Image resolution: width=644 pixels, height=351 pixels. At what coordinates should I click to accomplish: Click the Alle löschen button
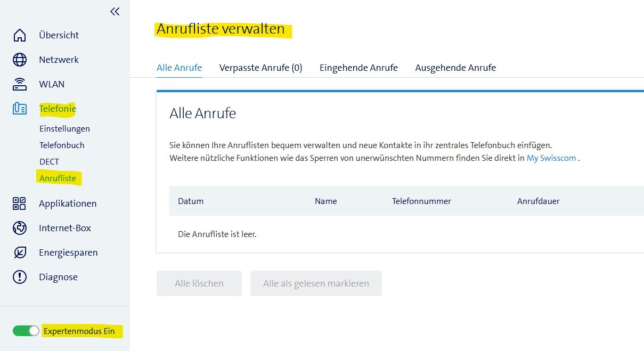click(x=199, y=283)
